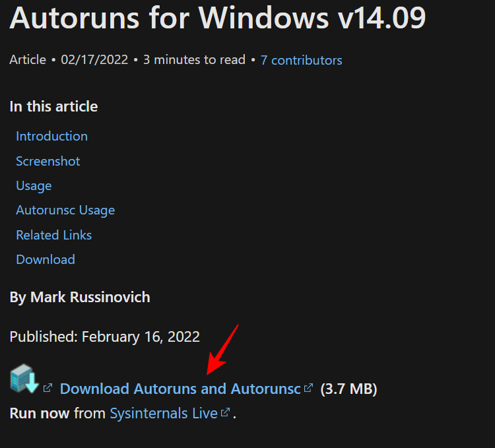Viewport: 495px width, 448px height.
Task: Click the article date 02/17/2022
Action: [94, 59]
